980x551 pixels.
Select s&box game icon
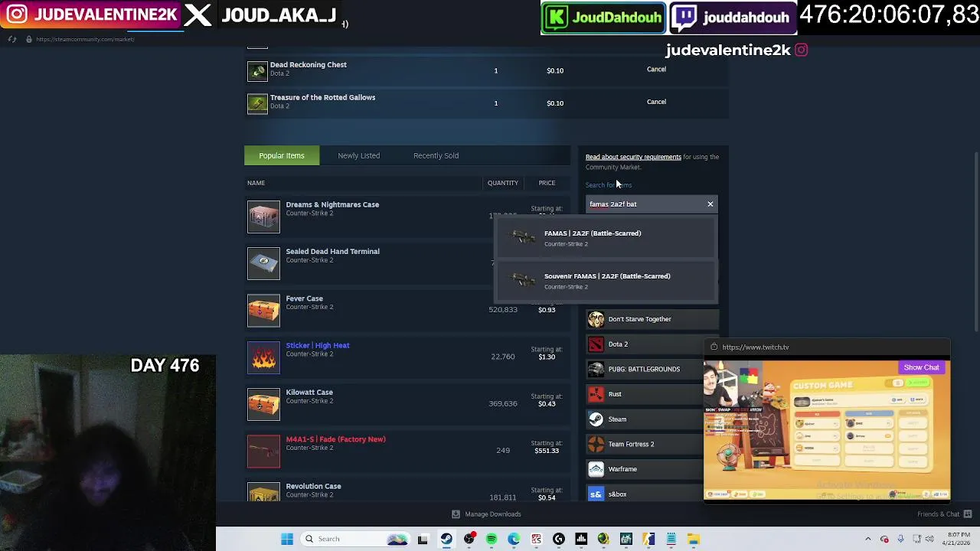click(596, 494)
